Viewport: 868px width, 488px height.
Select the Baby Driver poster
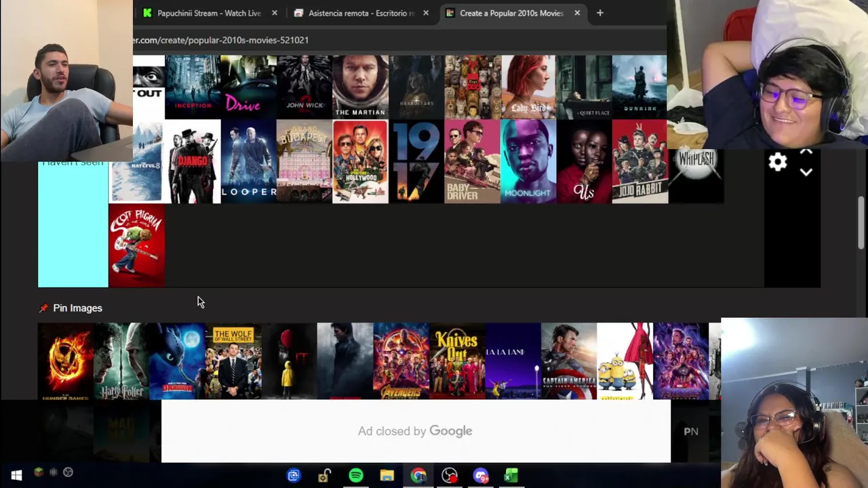click(472, 162)
